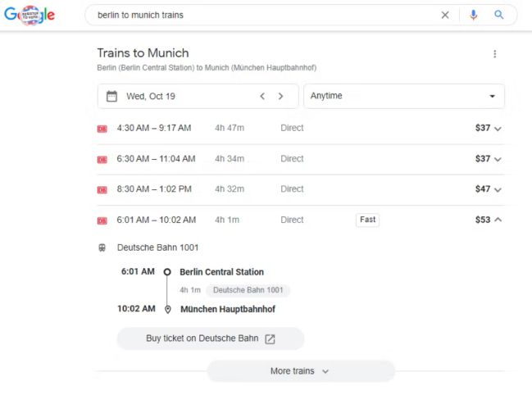Click DB logo of 6:01 AM train
Screen dimensions: 532x395
tap(102, 220)
